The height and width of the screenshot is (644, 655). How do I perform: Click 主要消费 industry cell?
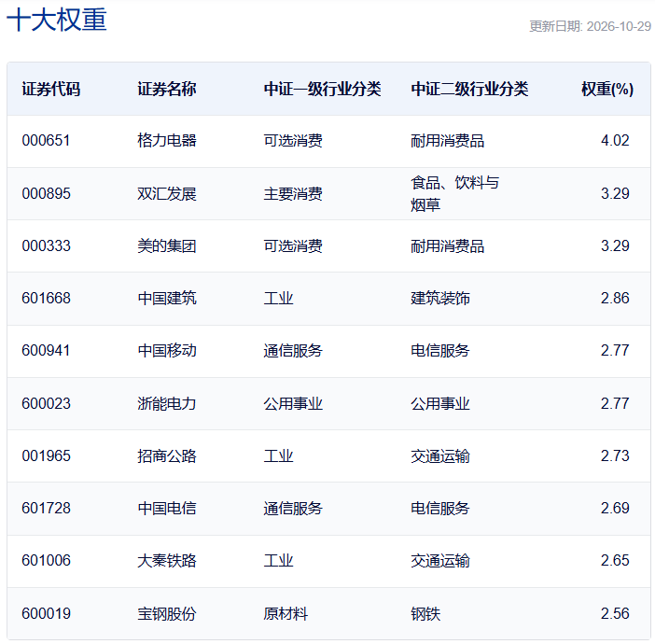coord(293,193)
